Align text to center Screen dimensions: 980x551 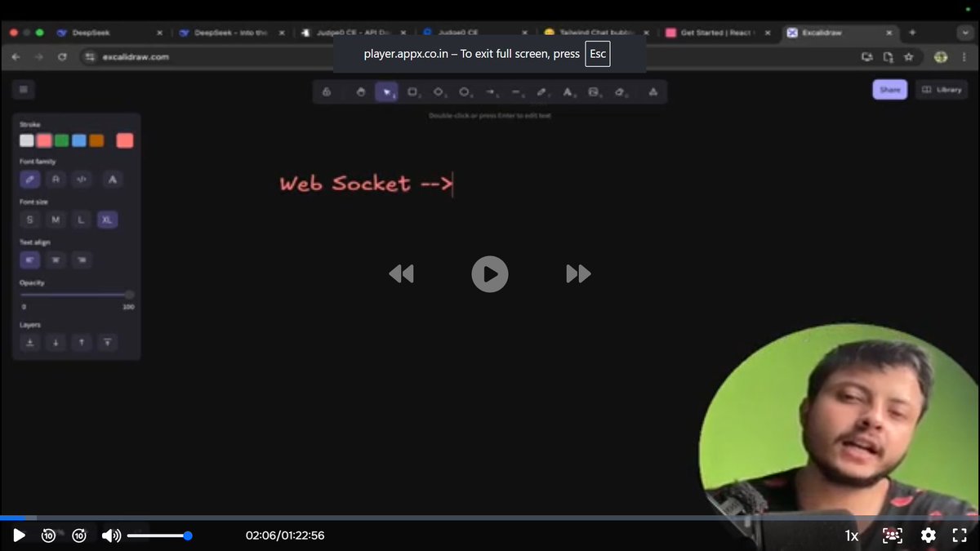pyautogui.click(x=56, y=260)
